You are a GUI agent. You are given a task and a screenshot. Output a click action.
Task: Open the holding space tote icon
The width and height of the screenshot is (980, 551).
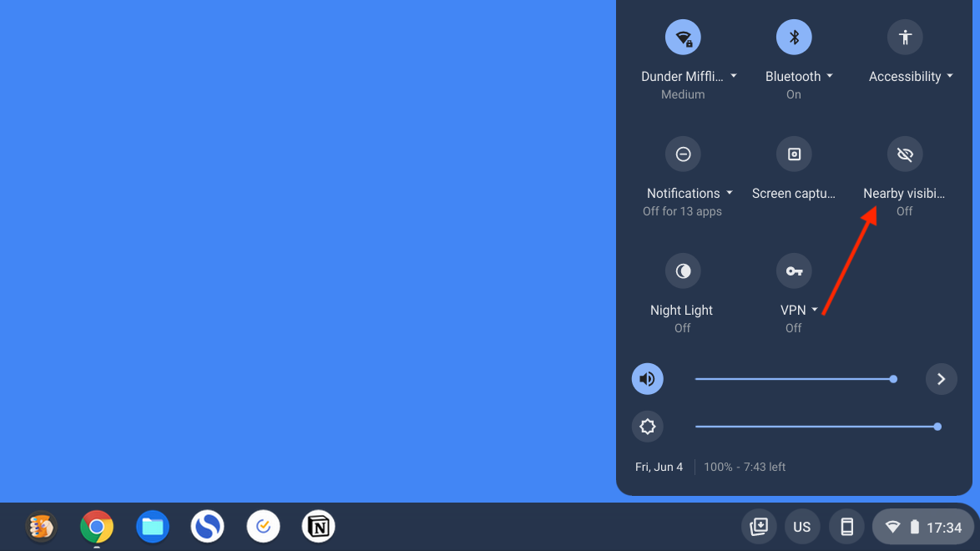(x=759, y=527)
